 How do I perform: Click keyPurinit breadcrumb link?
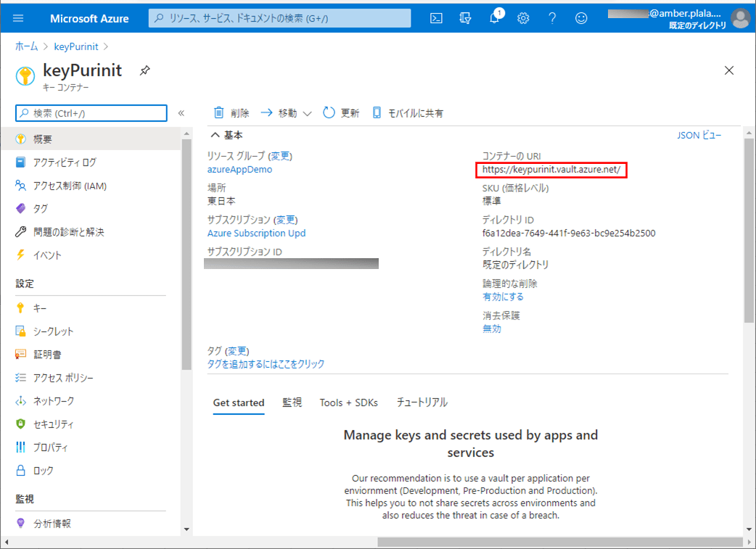point(76,46)
